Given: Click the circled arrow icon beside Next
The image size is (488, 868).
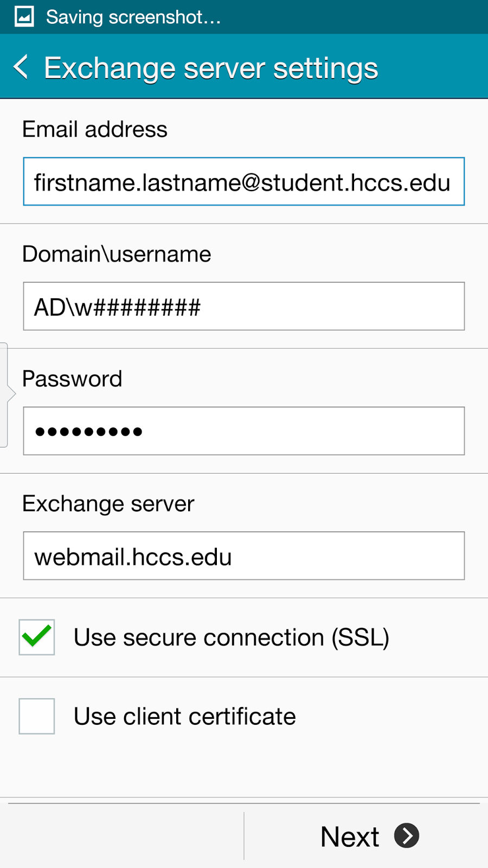Looking at the screenshot, I should click(x=407, y=835).
